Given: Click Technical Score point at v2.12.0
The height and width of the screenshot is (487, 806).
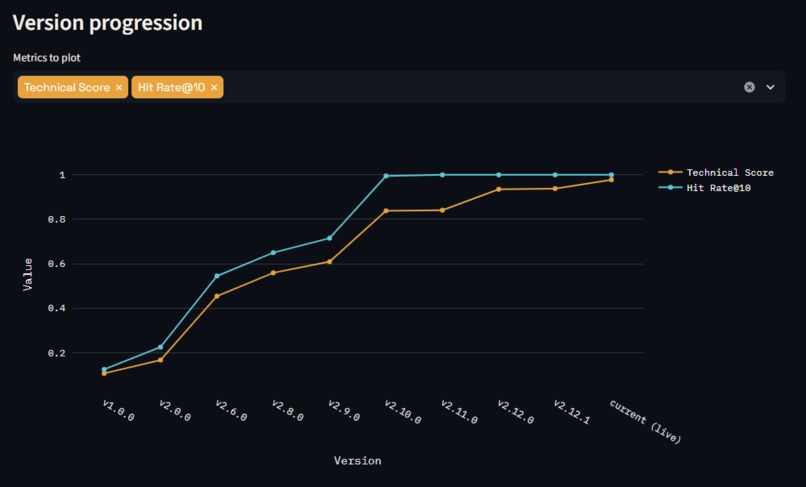Looking at the screenshot, I should click(499, 189).
